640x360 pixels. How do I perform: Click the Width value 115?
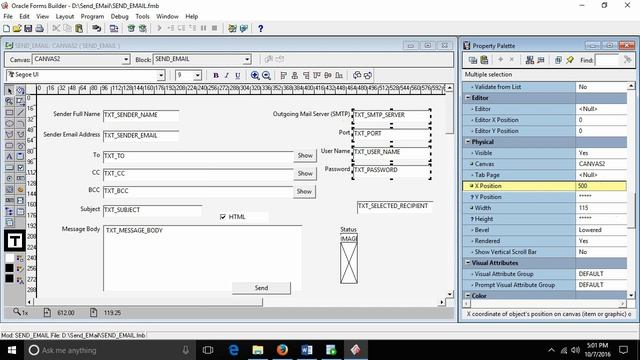[601, 208]
